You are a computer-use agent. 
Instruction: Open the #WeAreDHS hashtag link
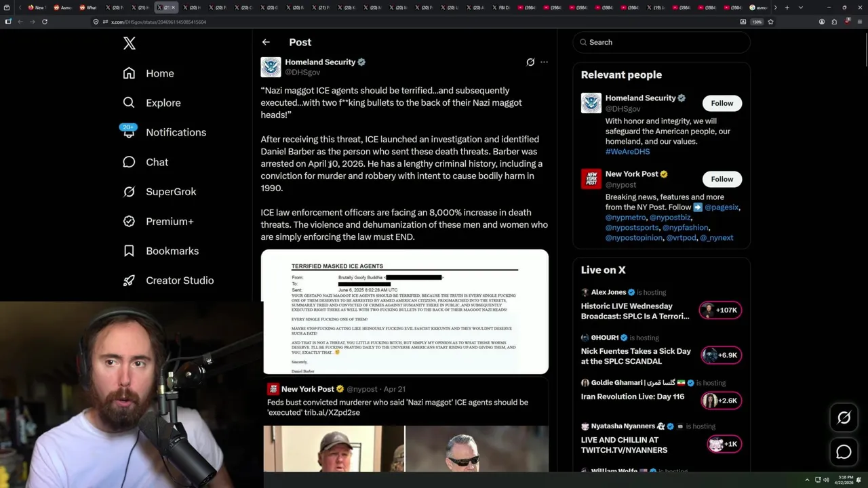click(x=627, y=152)
